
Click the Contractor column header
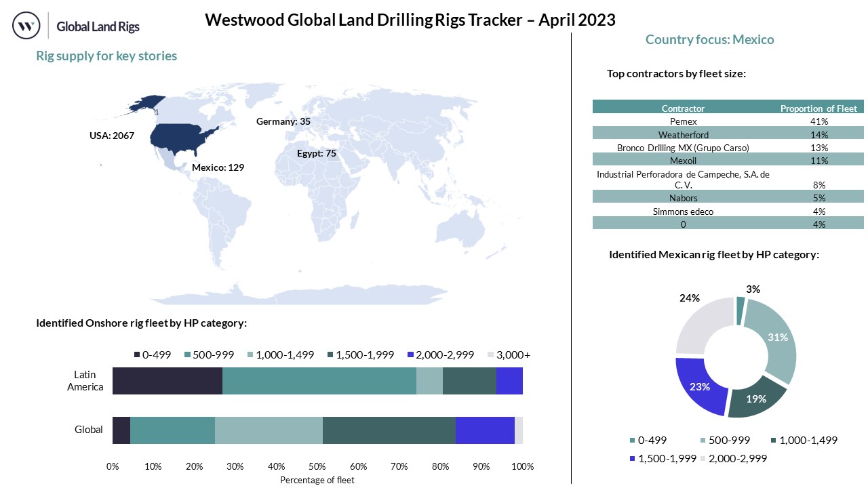pos(683,108)
